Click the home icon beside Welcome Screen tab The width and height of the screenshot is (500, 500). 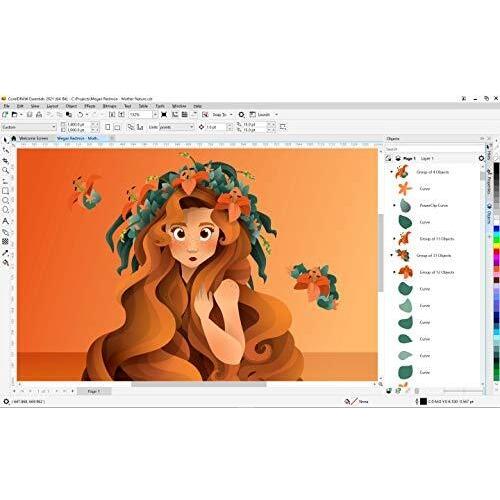[x=14, y=138]
